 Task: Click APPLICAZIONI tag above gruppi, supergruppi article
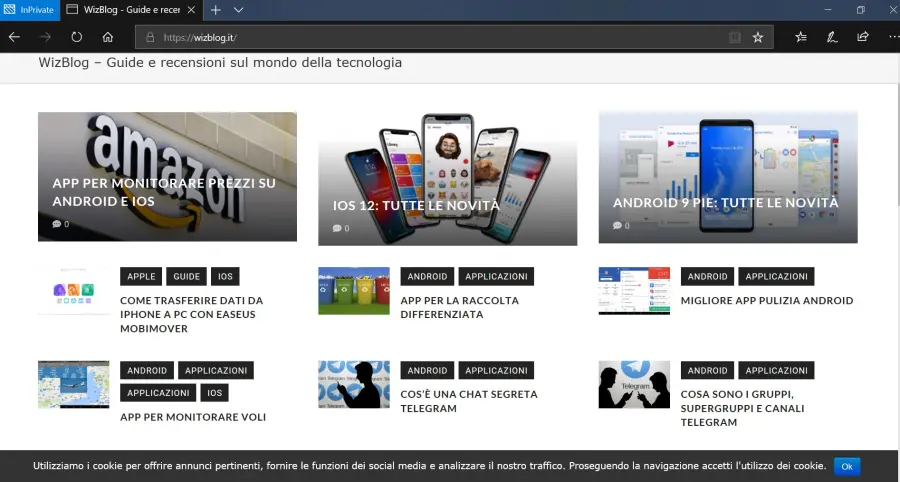[776, 370]
